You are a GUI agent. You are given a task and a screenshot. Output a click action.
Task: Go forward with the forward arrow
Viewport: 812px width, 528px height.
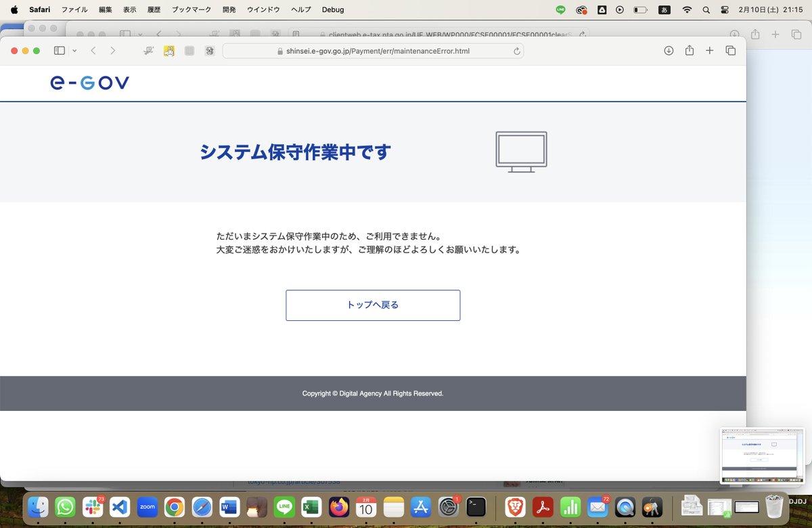[112, 51]
